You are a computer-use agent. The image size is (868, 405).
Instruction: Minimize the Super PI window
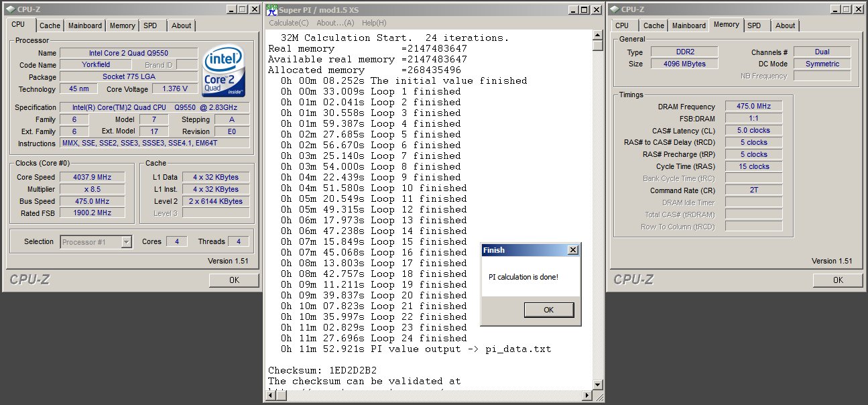[x=573, y=9]
